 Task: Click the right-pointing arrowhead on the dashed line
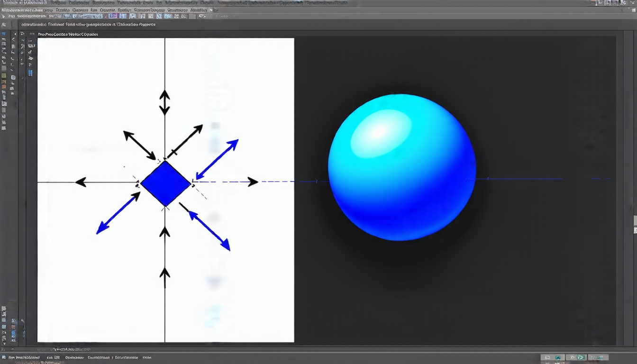(253, 182)
